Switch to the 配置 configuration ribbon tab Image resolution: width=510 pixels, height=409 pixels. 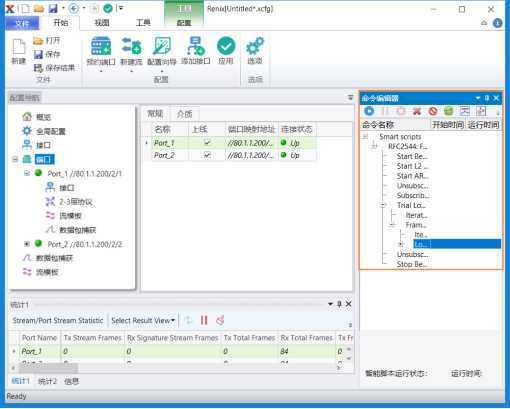pos(184,23)
